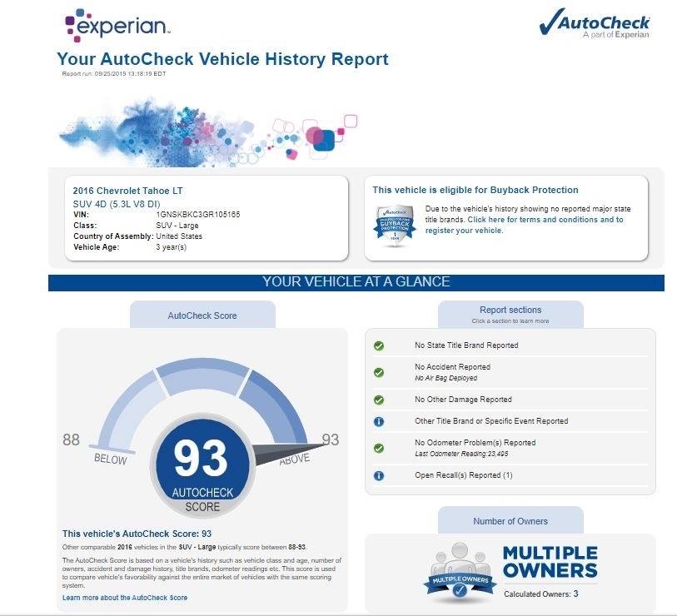View the No Accident Reported section

[x=452, y=367]
